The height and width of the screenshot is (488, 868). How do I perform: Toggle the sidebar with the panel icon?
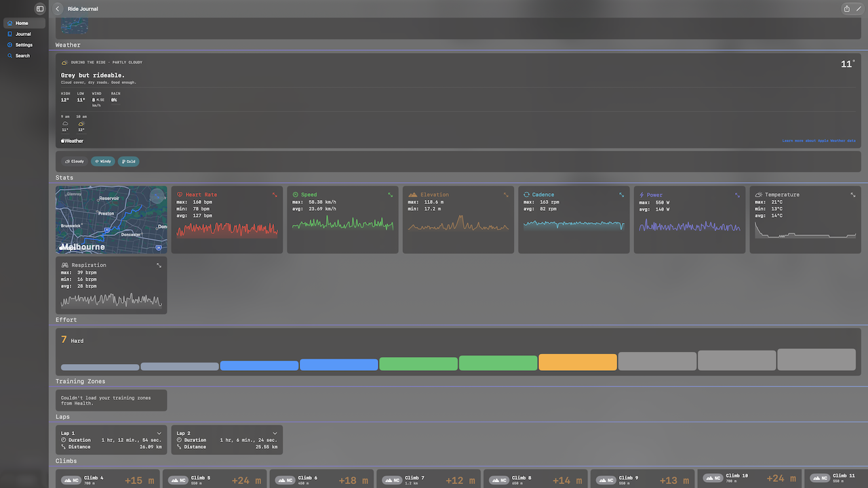[40, 9]
